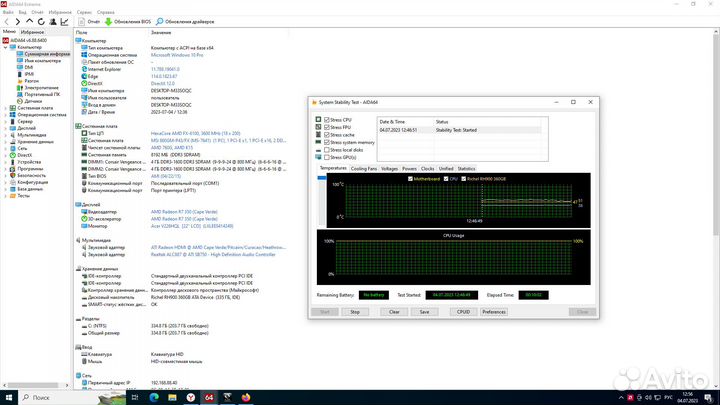Switch to the Clocks tab
This screenshot has width=720, height=405.
coord(428,169)
